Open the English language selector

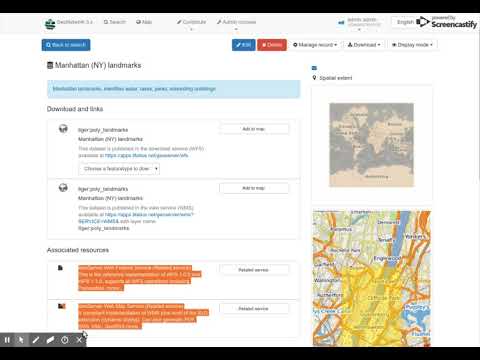[x=405, y=22]
